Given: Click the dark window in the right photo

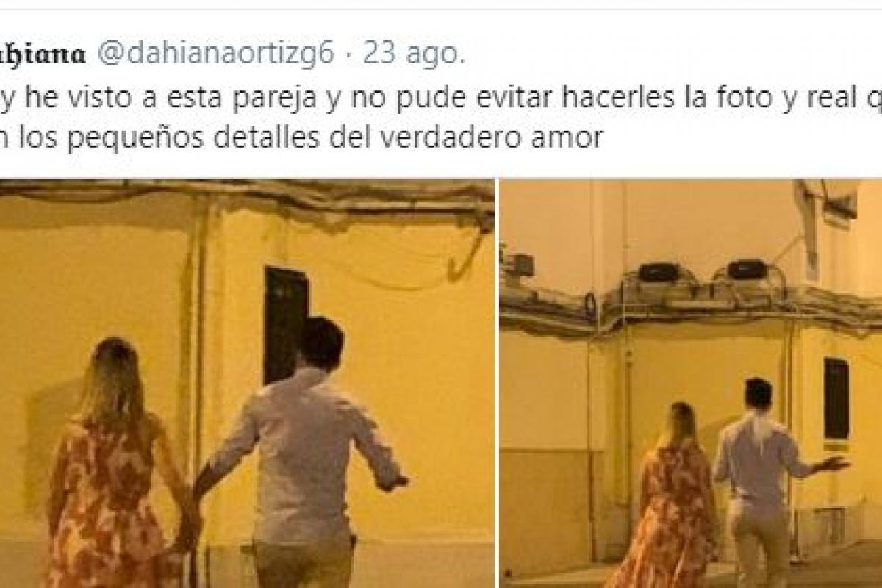Looking at the screenshot, I should click(836, 398).
